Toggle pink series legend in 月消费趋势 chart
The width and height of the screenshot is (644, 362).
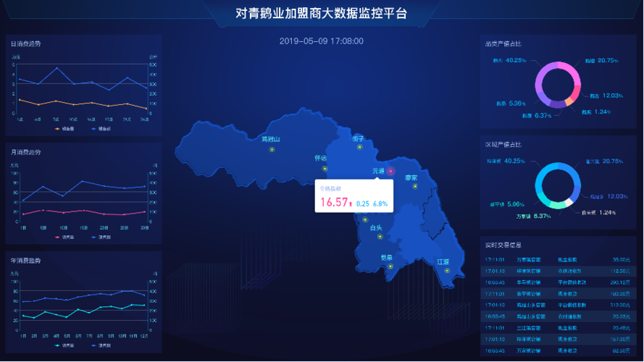pyautogui.click(x=64, y=237)
